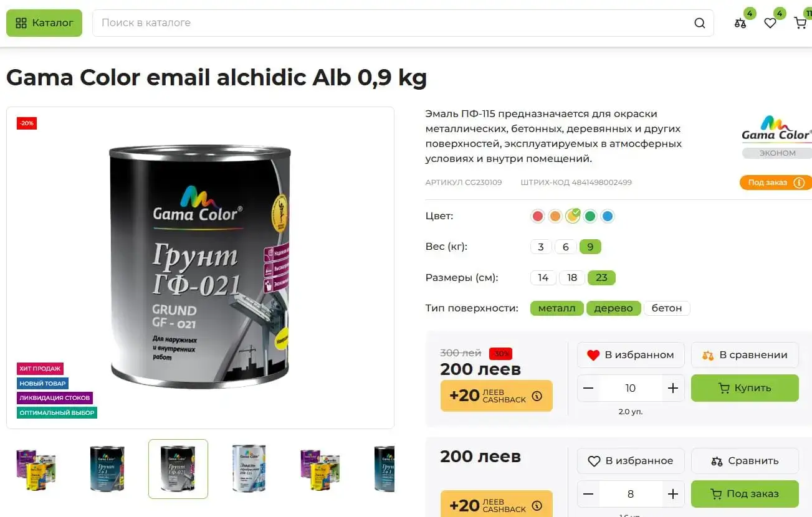Screen dimensions: 812x517
Task: Click the info icon on 'Под заказ' badge
Action: [799, 183]
